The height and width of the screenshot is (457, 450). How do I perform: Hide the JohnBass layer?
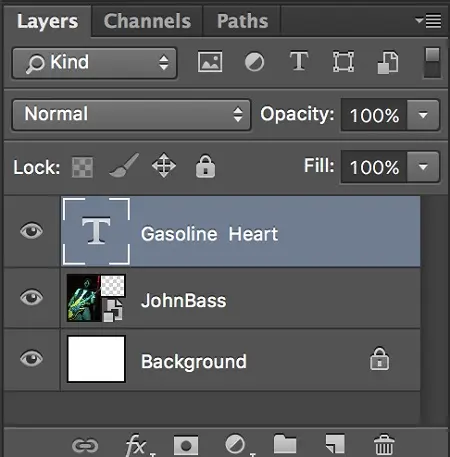(x=31, y=297)
